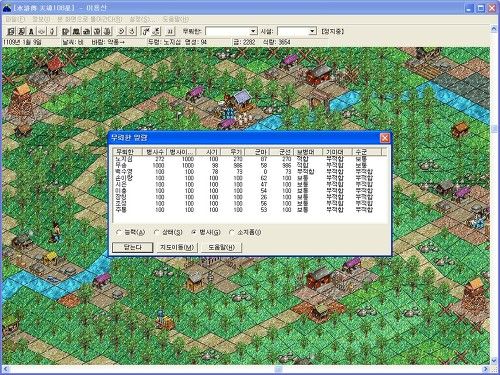Click the second icon of the second toolbar group
Image resolution: width=500 pixels, height=375 pixels.
76,31
